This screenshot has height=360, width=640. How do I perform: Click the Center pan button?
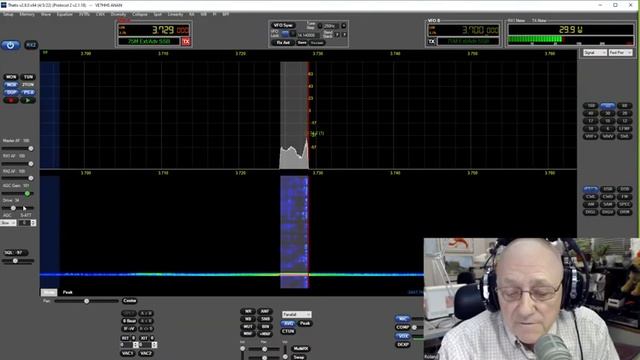129,301
